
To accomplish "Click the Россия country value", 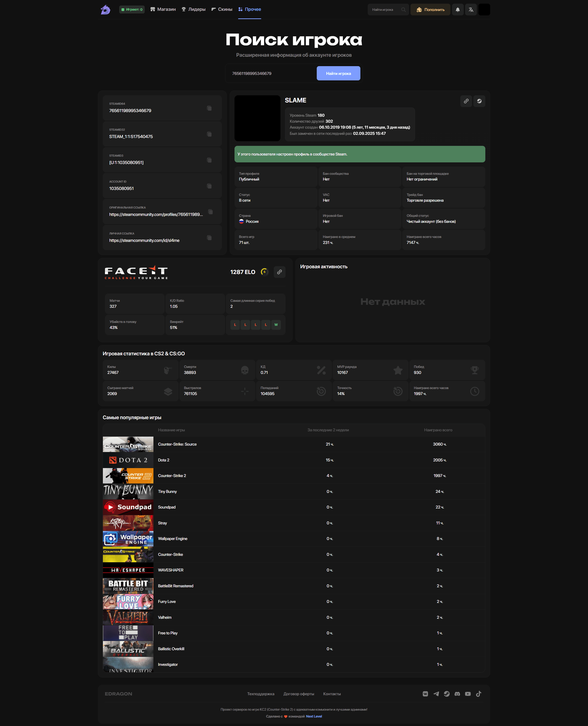I will [252, 221].
